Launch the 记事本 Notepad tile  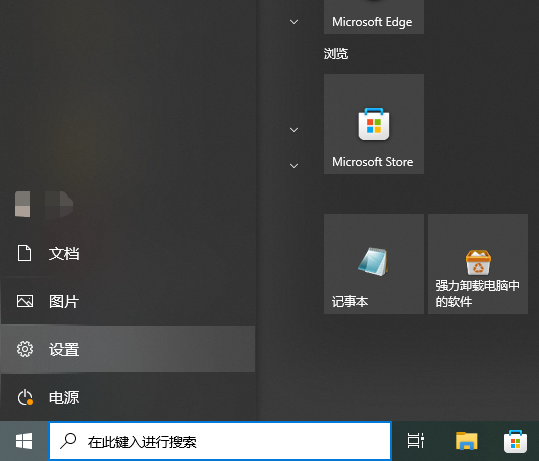374,264
